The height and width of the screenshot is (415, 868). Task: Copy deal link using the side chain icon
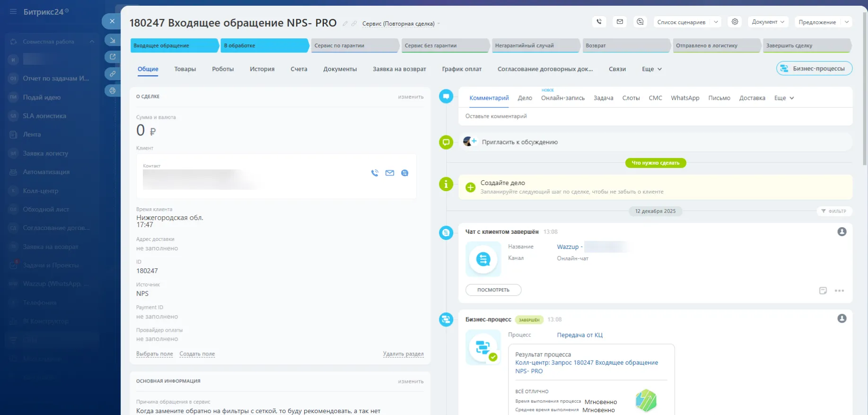coord(113,74)
